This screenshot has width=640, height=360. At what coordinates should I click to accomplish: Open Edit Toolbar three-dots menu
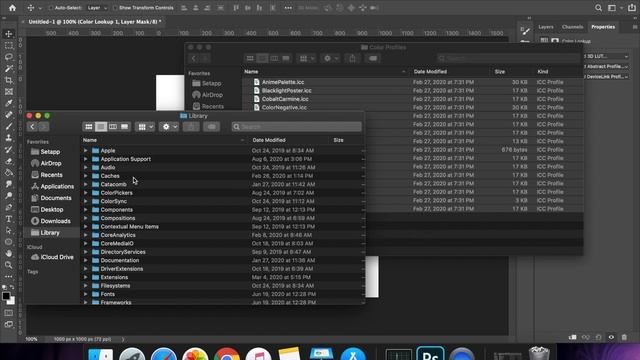coord(9,276)
